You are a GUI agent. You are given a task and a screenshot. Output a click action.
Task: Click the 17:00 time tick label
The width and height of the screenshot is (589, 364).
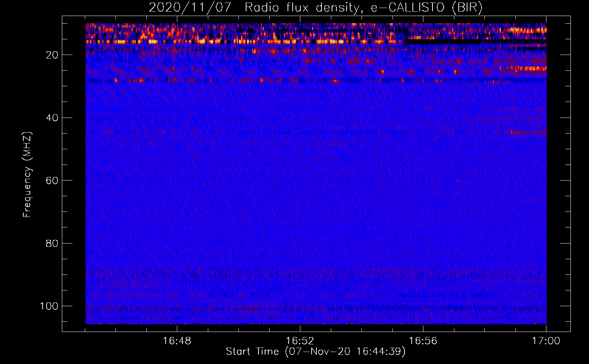point(546,341)
